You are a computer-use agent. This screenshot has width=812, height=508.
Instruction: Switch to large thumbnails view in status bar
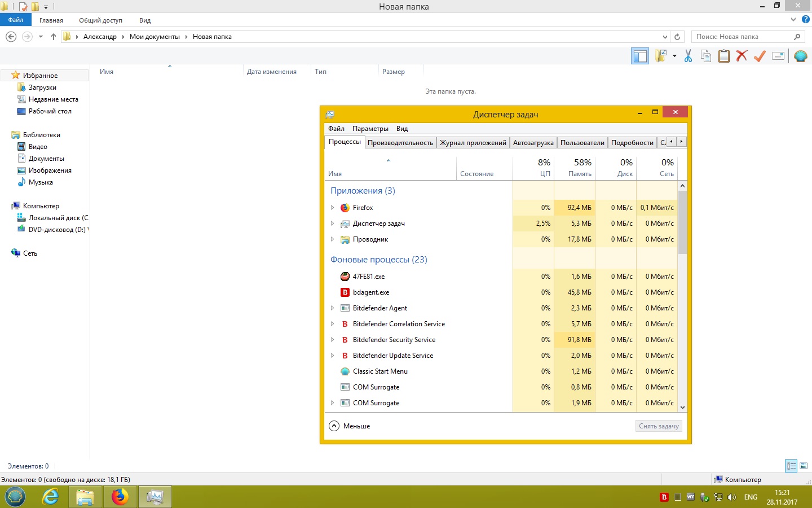[804, 466]
